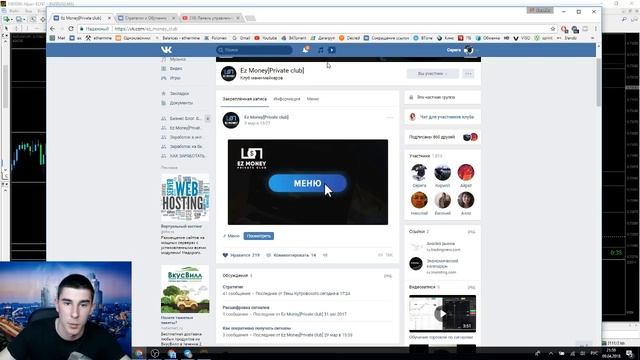Open the Одноклассники bookmark
Viewport: 640px width, 360px height.
pyautogui.click(x=133, y=38)
